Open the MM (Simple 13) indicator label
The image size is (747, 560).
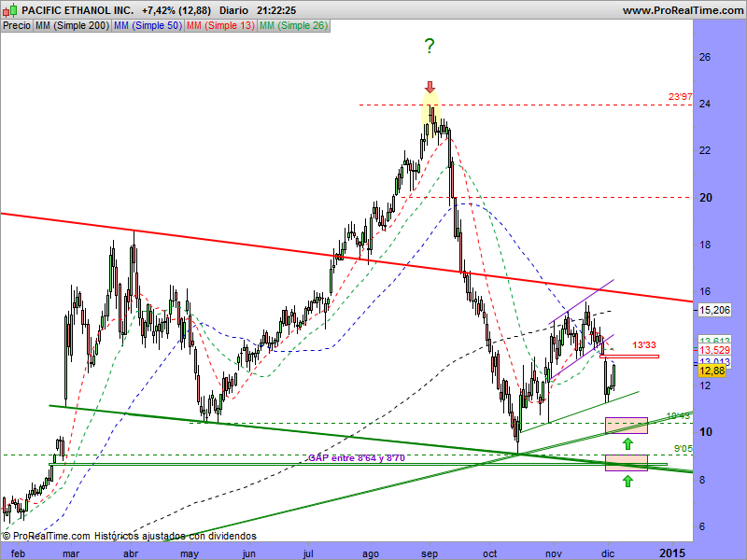[x=220, y=26]
